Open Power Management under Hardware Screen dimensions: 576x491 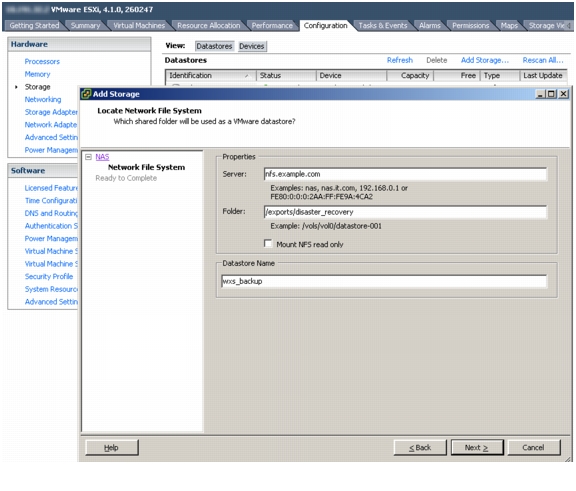[x=51, y=150]
